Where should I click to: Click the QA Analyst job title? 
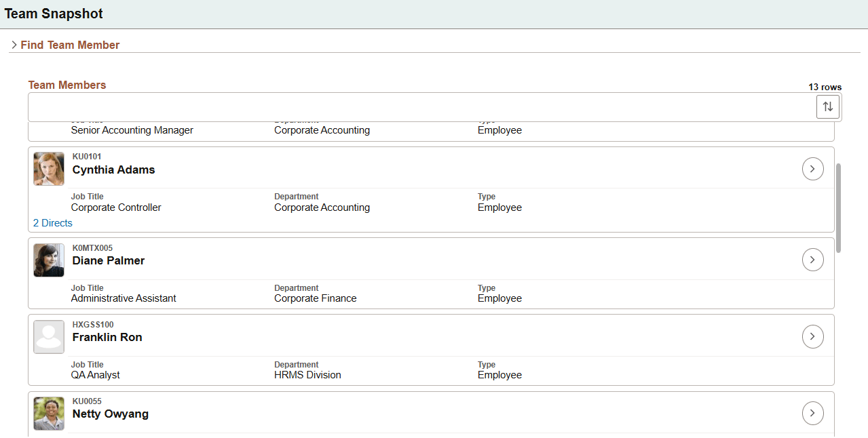(x=96, y=375)
